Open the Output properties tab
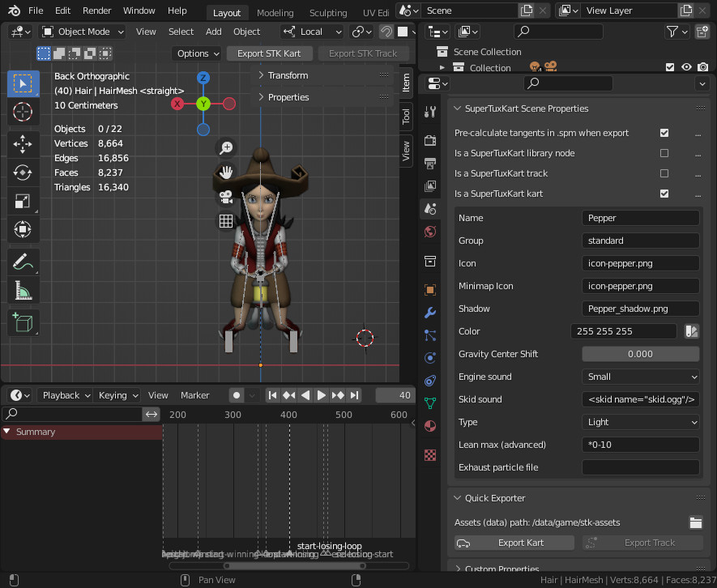717x588 pixels. tap(430, 164)
